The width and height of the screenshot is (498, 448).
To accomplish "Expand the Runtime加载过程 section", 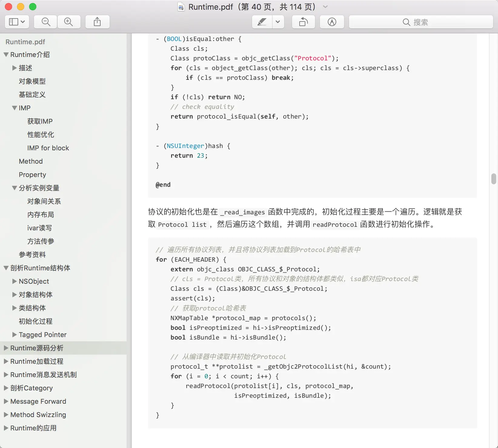I will tap(6, 361).
